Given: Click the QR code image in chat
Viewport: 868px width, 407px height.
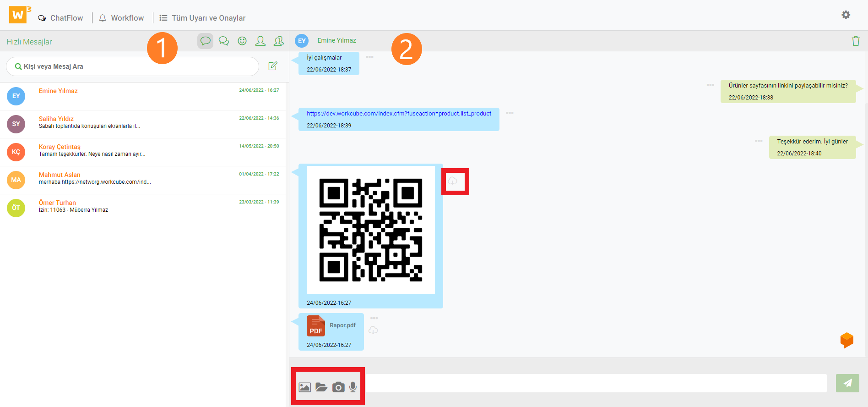Looking at the screenshot, I should (x=371, y=230).
